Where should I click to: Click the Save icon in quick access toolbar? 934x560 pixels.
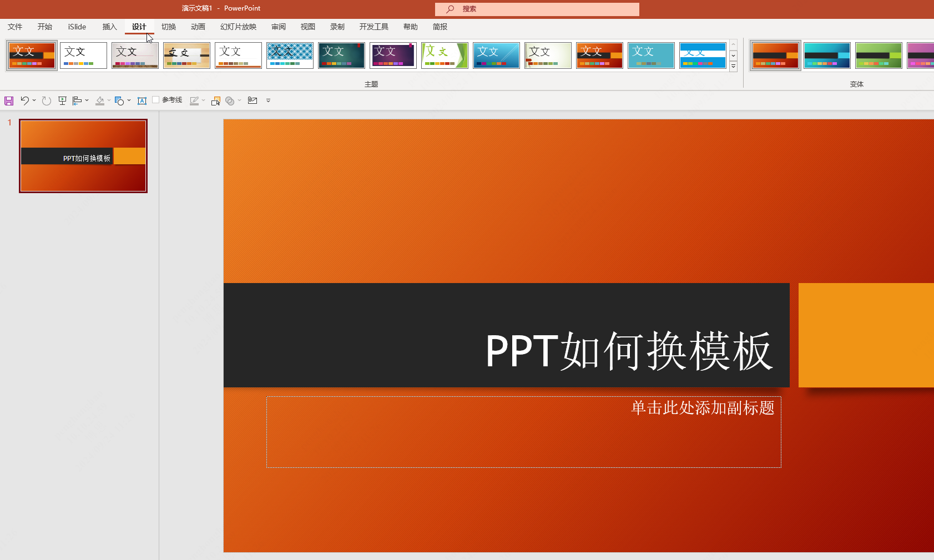pyautogui.click(x=9, y=100)
